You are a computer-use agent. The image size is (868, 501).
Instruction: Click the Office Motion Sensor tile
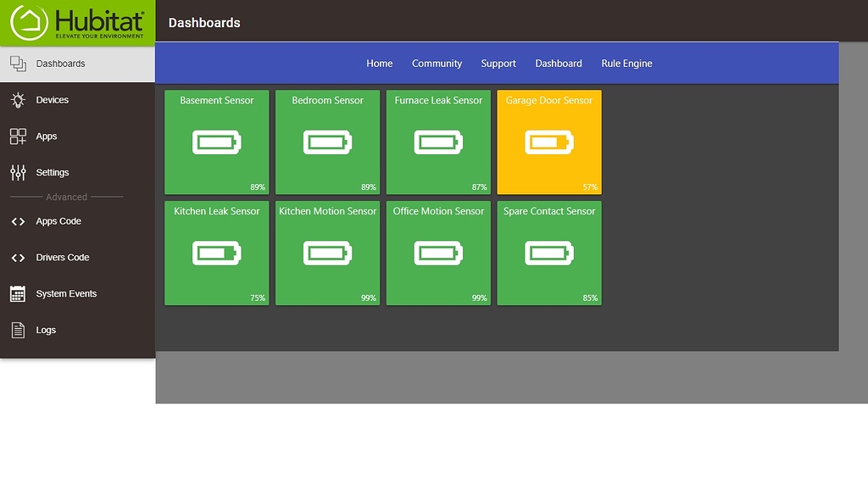(438, 252)
